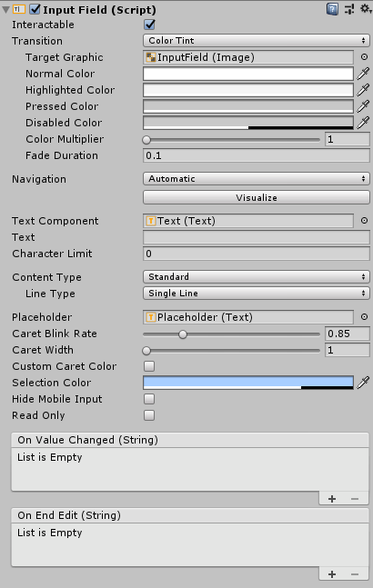This screenshot has height=588, width=373.
Task: Open the component preset slider icon
Action: (x=349, y=9)
